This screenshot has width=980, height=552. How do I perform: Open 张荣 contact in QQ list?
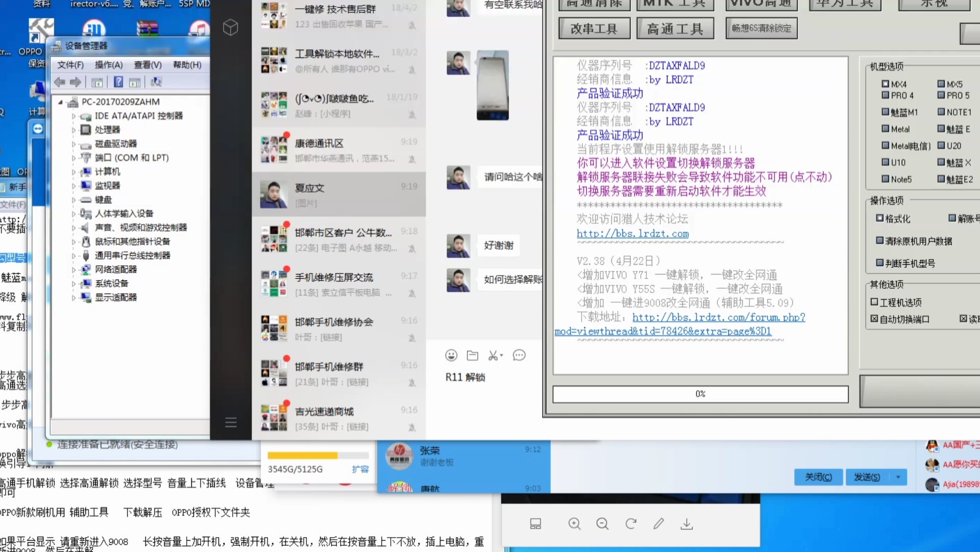464,455
